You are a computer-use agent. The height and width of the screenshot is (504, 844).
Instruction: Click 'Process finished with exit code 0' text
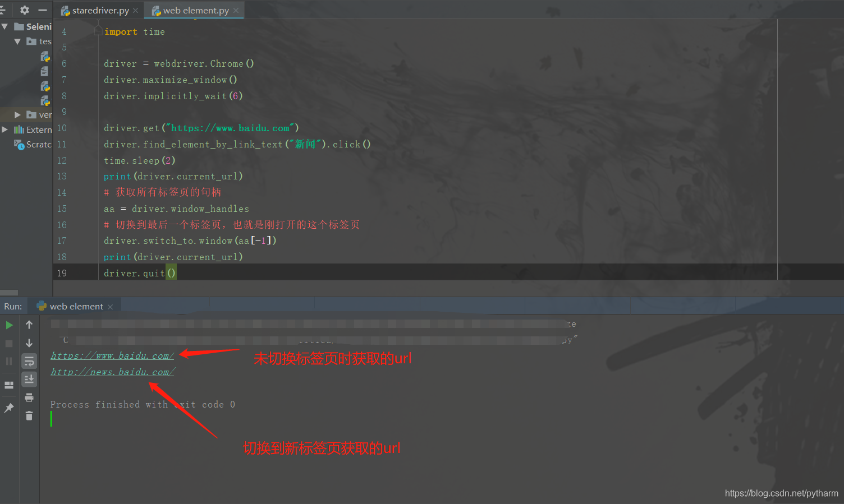(x=143, y=404)
